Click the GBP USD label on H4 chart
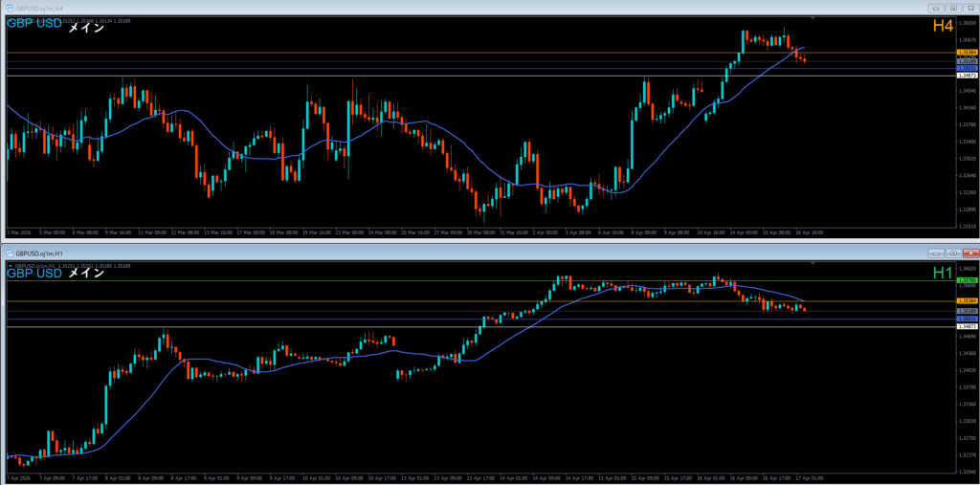The image size is (980, 485). point(33,28)
